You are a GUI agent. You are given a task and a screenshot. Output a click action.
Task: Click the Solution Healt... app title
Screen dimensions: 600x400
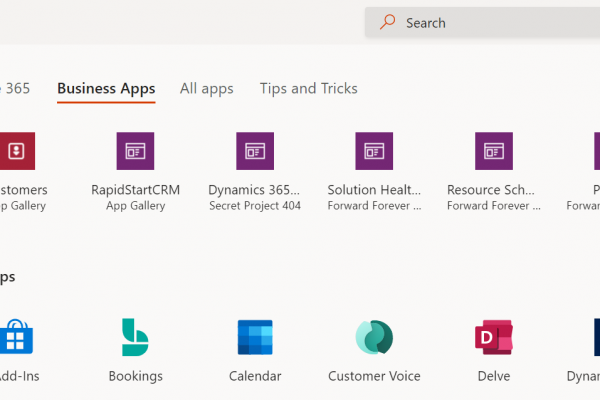click(x=374, y=190)
